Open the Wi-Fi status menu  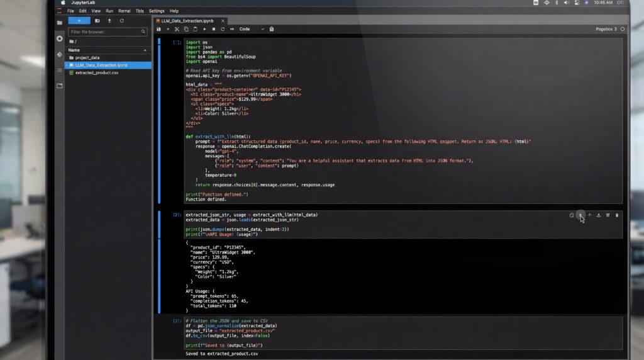pos(547,3)
